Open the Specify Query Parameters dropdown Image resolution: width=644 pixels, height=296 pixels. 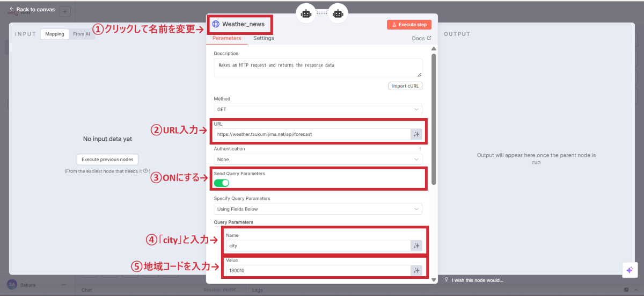coord(318,209)
